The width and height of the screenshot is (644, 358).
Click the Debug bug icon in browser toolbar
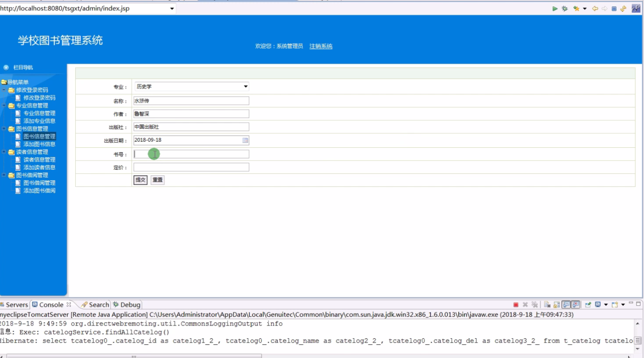565,9
